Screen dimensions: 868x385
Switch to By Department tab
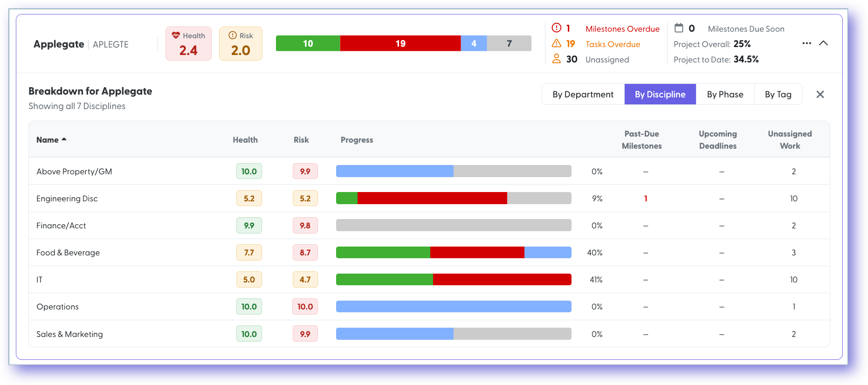tap(583, 94)
